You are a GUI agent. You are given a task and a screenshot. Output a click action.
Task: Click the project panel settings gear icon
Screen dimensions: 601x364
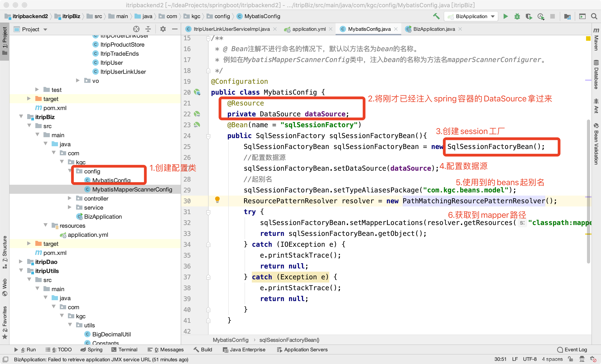point(163,29)
